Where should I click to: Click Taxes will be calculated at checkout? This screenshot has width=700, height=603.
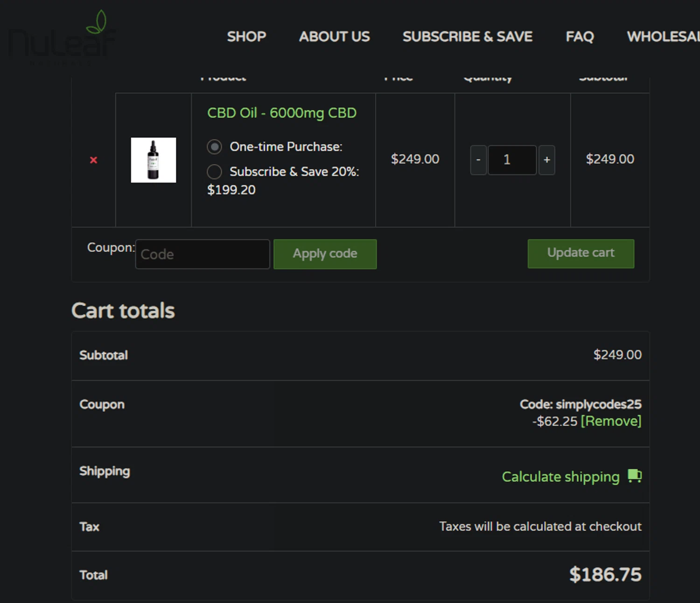pyautogui.click(x=540, y=527)
